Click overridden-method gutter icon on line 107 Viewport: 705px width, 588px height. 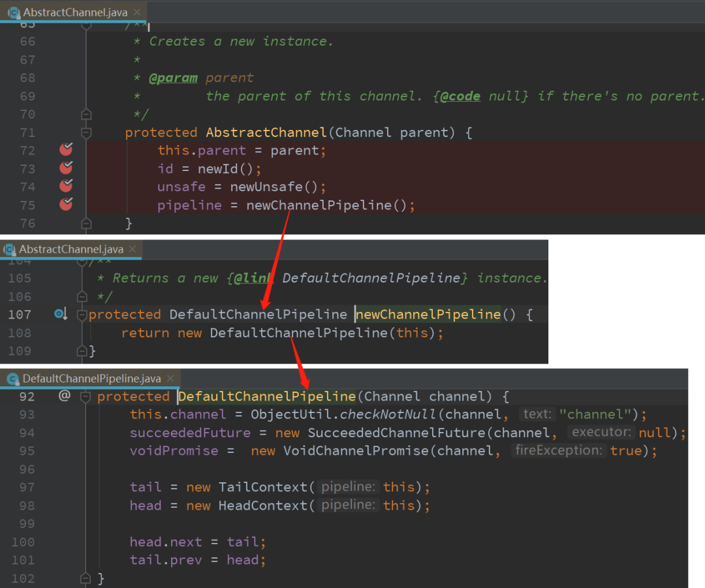coord(61,314)
